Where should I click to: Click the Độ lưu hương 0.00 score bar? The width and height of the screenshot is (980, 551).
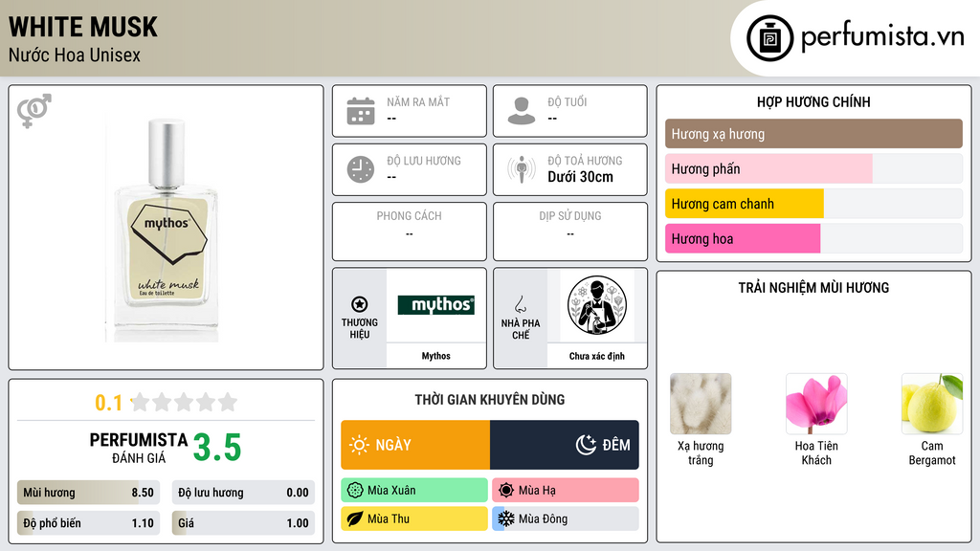[243, 493]
